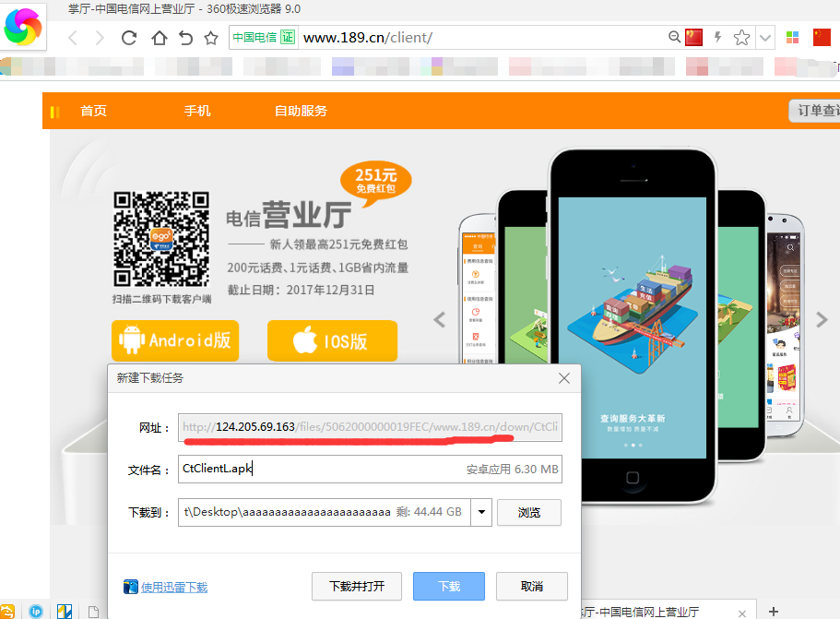This screenshot has width=840, height=619.
Task: Click the blue-yellow square status bar icon
Action: coord(65,612)
